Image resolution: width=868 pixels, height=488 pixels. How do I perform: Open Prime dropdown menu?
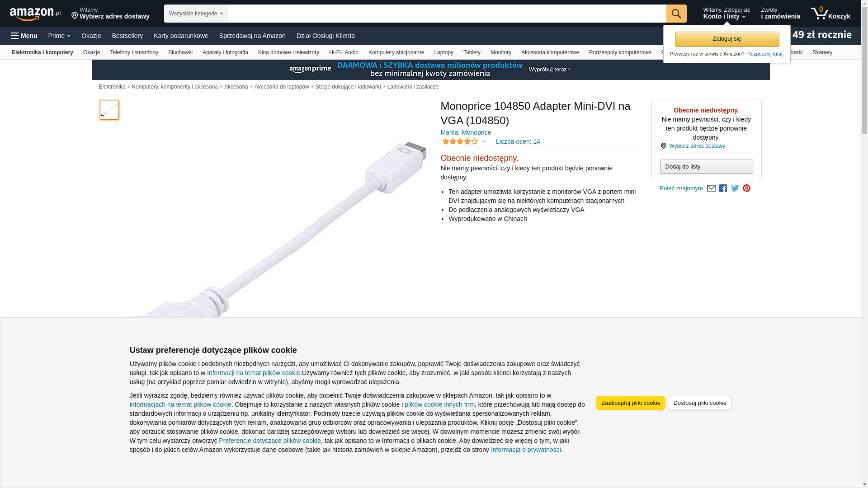pyautogui.click(x=59, y=36)
